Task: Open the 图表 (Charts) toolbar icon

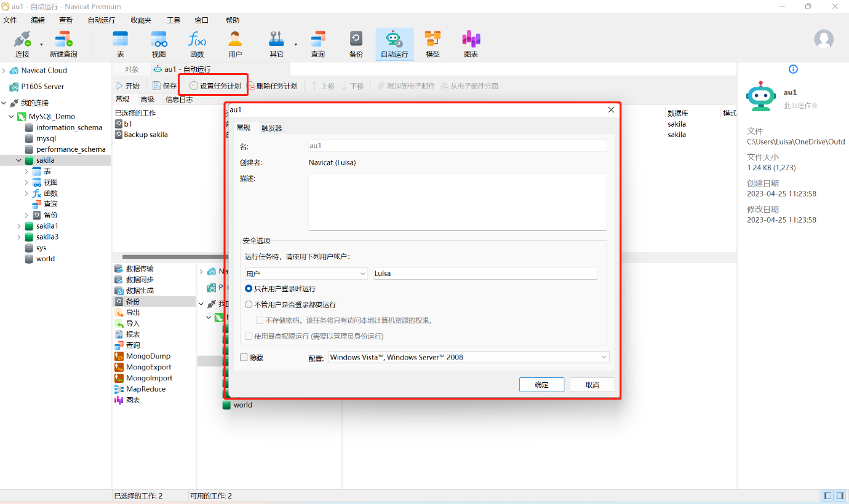Action: pyautogui.click(x=471, y=44)
